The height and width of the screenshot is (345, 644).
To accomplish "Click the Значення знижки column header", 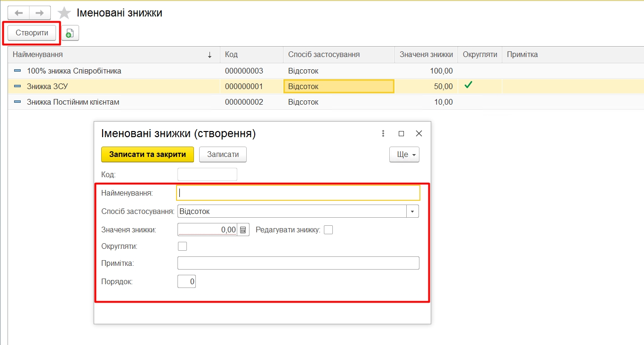I will click(426, 55).
